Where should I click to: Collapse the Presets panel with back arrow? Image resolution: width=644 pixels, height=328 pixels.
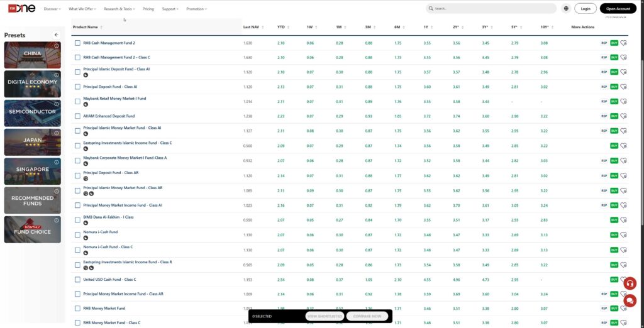pos(56,35)
